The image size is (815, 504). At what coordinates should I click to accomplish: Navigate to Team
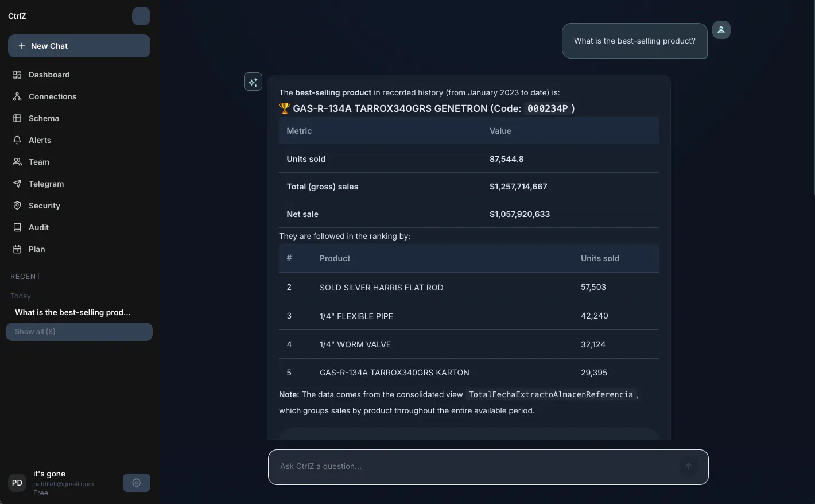(79, 162)
